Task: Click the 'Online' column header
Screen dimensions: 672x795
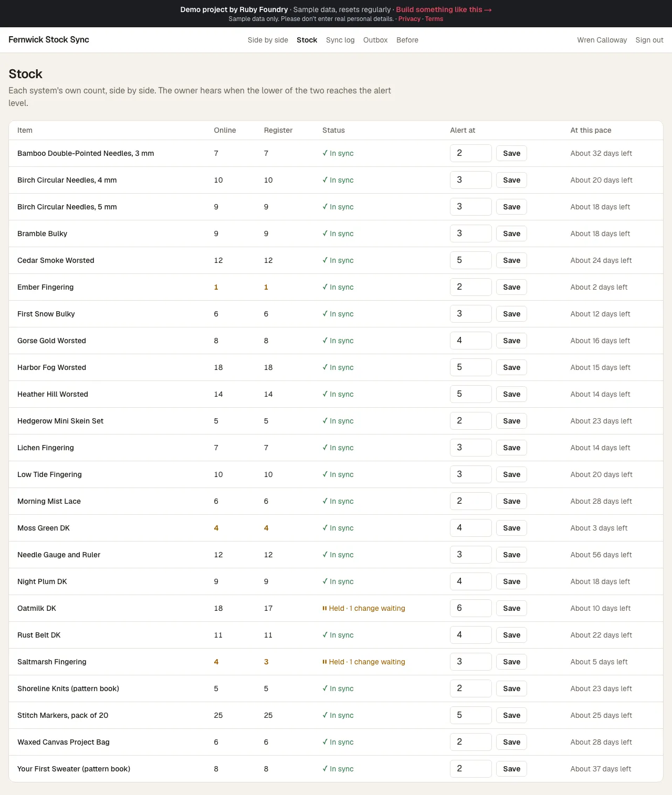Action: (x=225, y=130)
